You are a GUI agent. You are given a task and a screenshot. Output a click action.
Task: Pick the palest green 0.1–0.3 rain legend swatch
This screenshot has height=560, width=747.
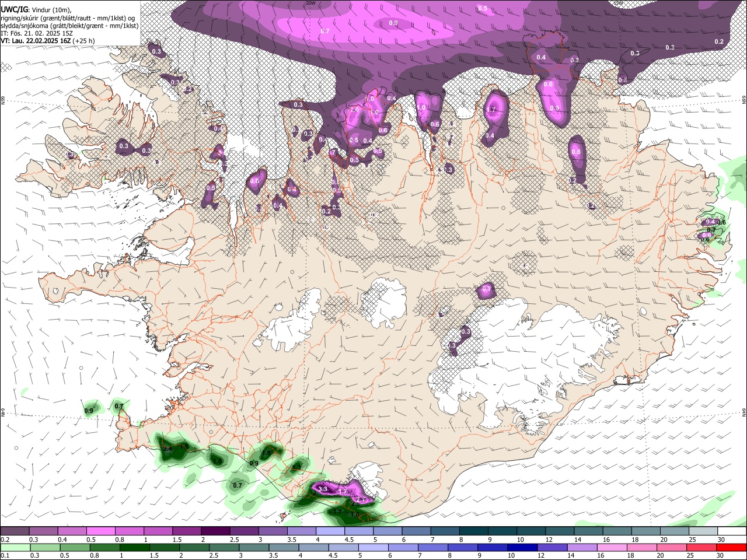click(x=15, y=547)
